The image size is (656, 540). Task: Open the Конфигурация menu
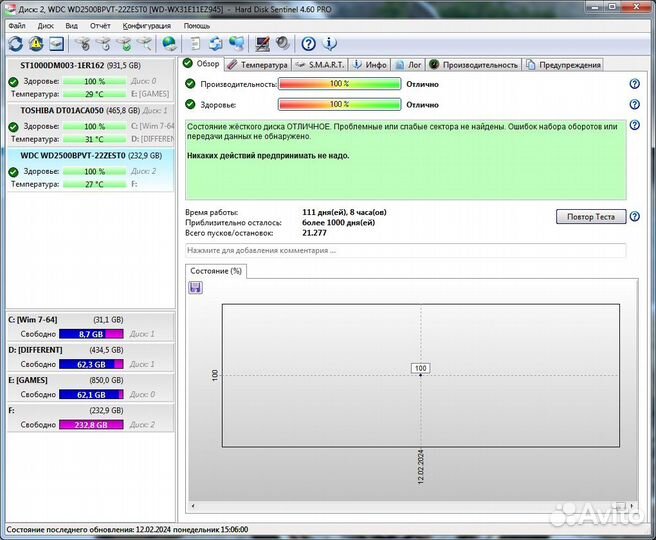click(x=146, y=25)
